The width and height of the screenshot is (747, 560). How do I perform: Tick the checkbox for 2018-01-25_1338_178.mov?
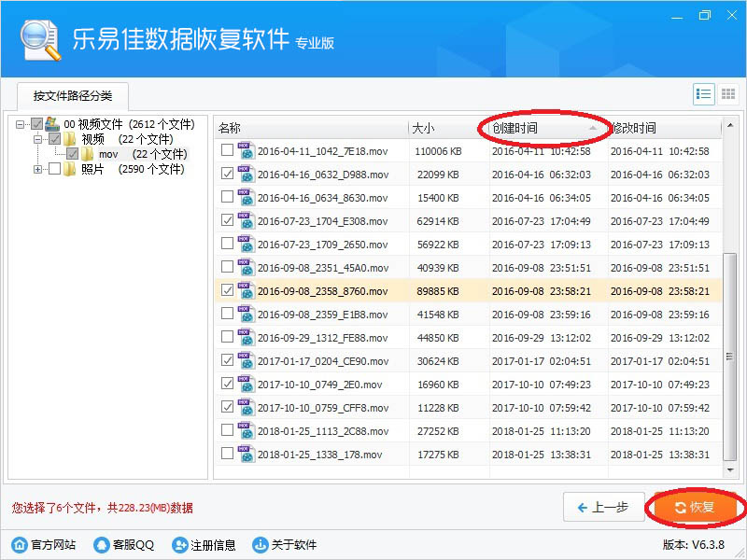click(227, 454)
